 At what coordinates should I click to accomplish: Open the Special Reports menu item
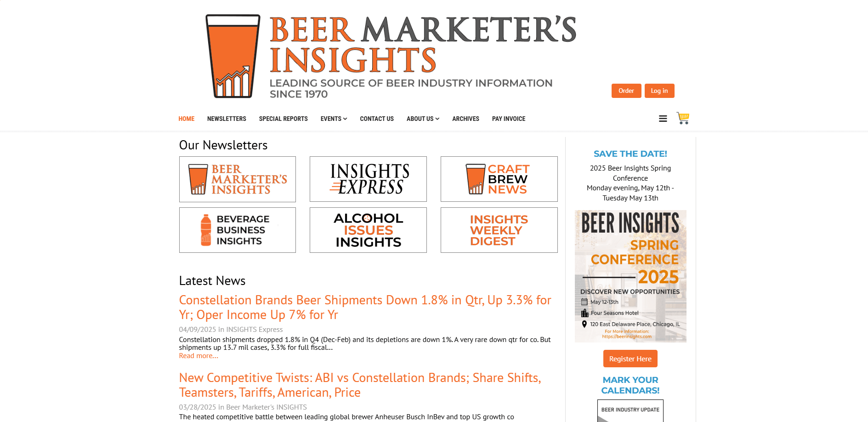coord(283,119)
